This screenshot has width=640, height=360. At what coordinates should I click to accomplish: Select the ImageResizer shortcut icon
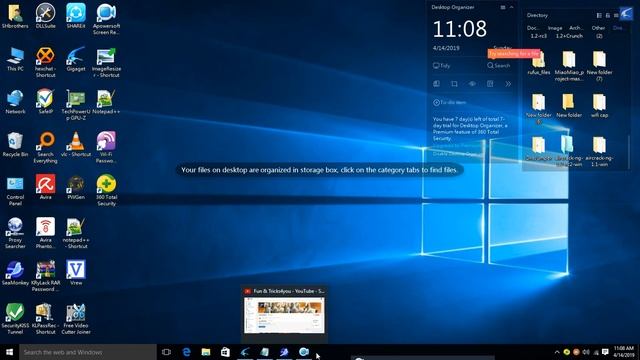pyautogui.click(x=106, y=62)
